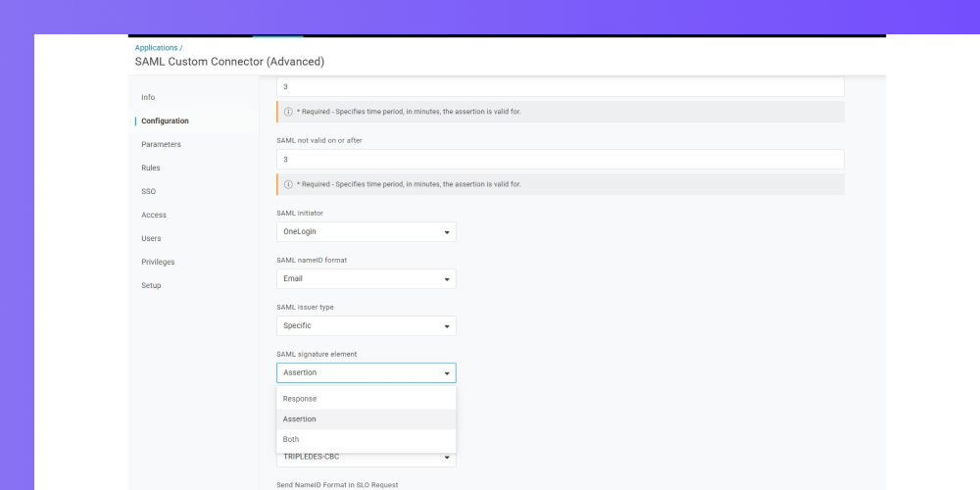Choose Assertion option in the open list
Image resolution: width=980 pixels, height=490 pixels.
coord(367,419)
